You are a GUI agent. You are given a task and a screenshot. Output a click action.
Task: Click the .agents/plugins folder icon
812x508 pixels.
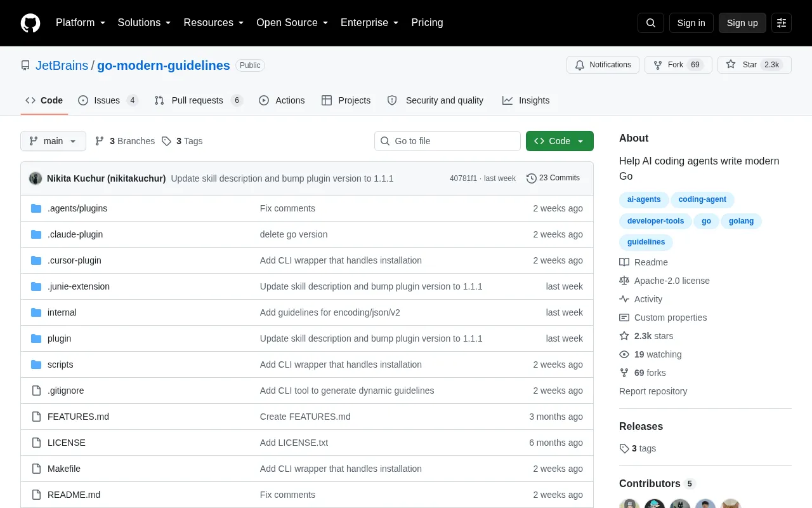coord(36,208)
